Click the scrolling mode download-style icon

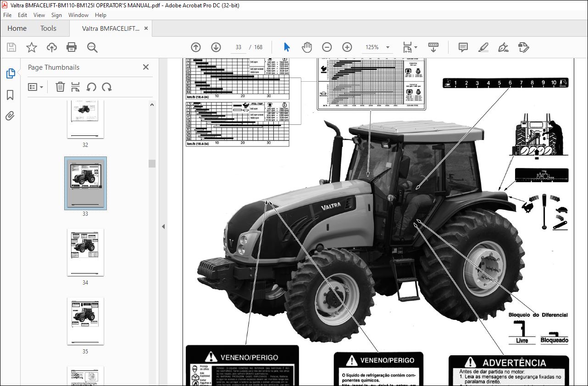(x=433, y=47)
